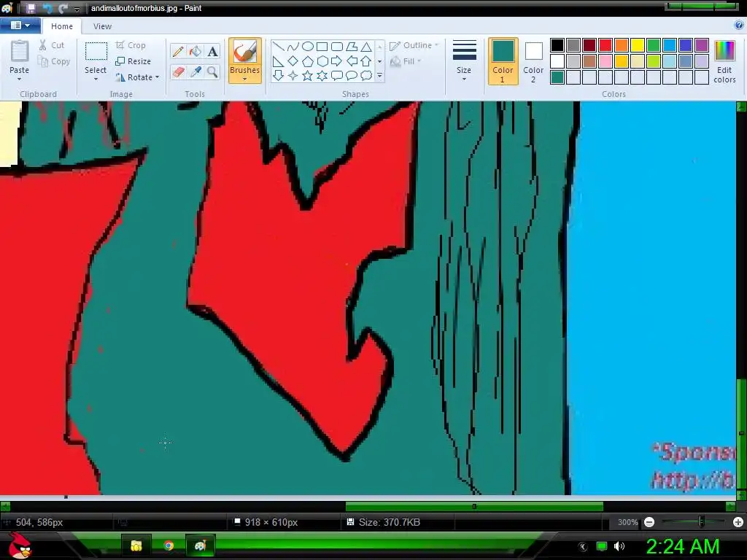
Task: Click the zoom in plus button
Action: (738, 522)
